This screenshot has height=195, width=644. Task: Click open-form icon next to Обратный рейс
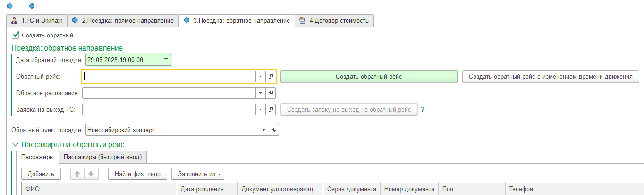point(271,77)
